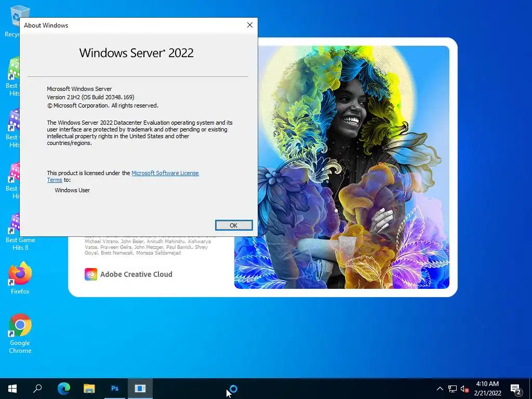Click OK in About Windows dialog
This screenshot has height=399, width=532.
click(234, 225)
